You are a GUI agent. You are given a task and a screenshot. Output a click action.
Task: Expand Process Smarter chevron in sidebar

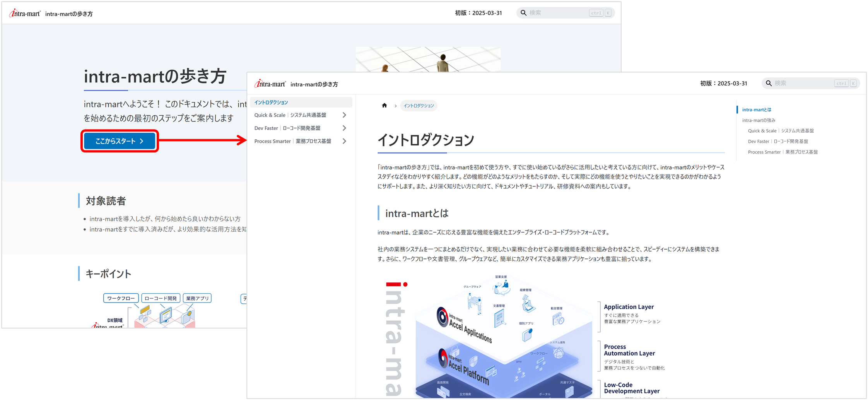pyautogui.click(x=344, y=141)
